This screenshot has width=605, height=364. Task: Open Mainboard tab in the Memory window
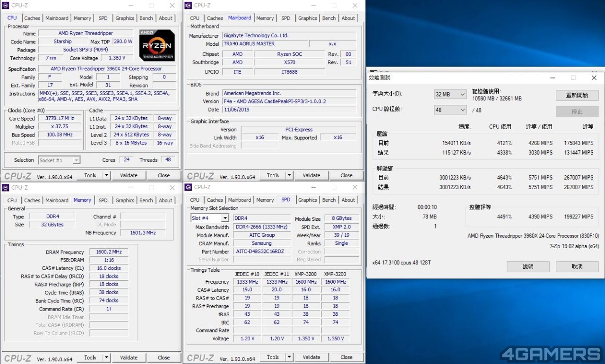[x=57, y=200]
